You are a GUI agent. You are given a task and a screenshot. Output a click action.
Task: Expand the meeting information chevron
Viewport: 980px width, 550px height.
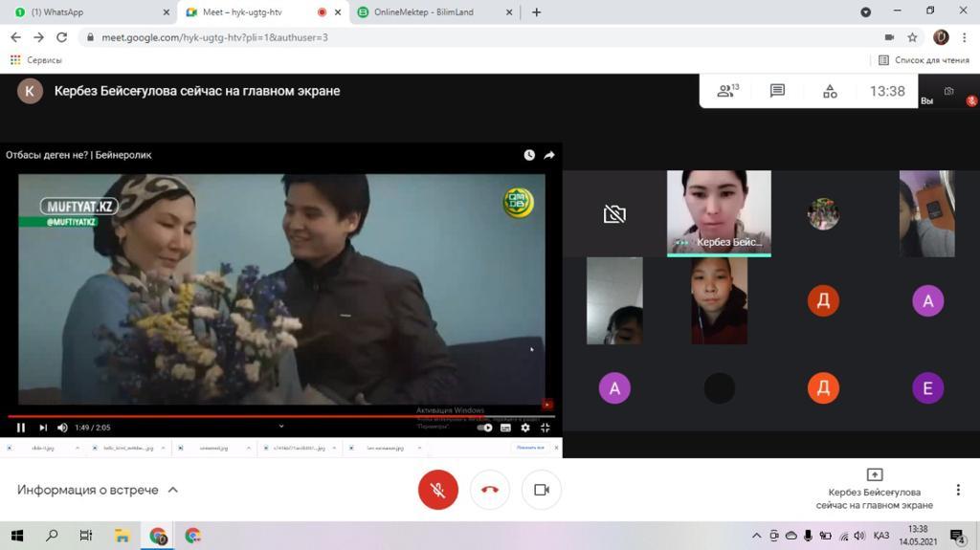point(173,490)
